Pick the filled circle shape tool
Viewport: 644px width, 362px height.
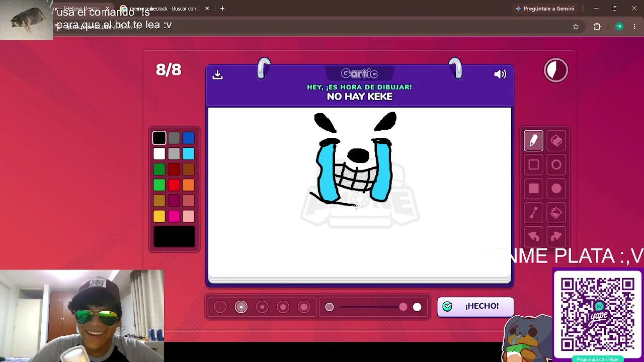tap(556, 189)
